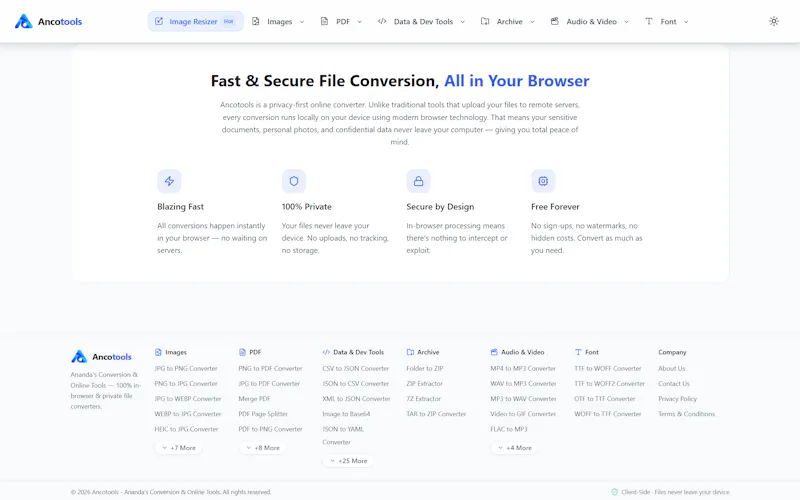Click the footer PDF section icon
The image size is (800, 500).
(242, 352)
